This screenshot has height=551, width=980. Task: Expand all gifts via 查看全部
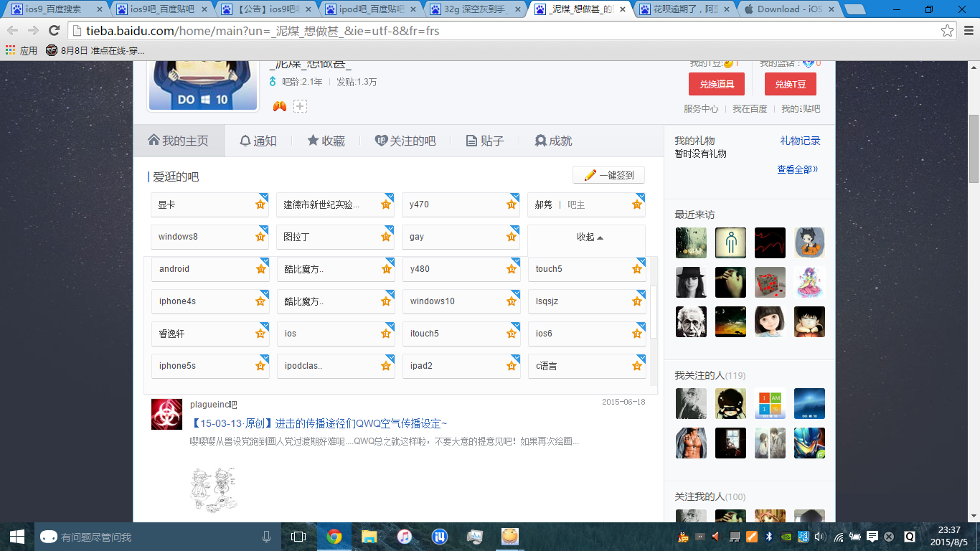point(797,169)
